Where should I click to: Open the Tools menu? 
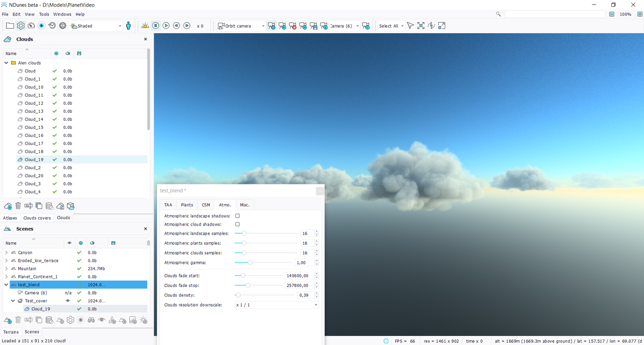(x=44, y=14)
